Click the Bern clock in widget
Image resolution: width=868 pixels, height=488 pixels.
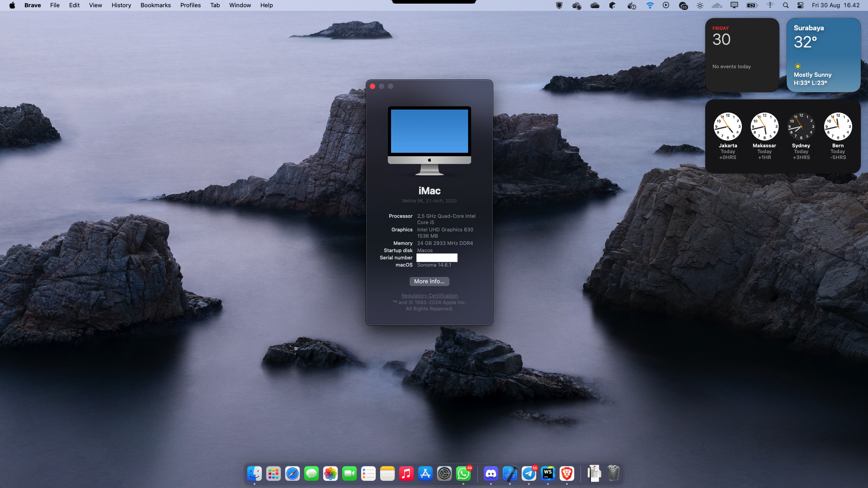tap(838, 127)
